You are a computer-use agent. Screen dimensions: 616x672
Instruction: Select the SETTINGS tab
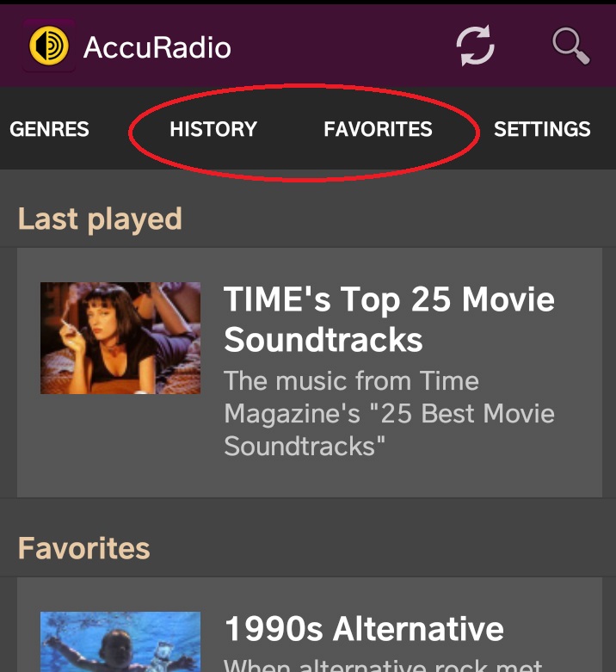pos(542,129)
